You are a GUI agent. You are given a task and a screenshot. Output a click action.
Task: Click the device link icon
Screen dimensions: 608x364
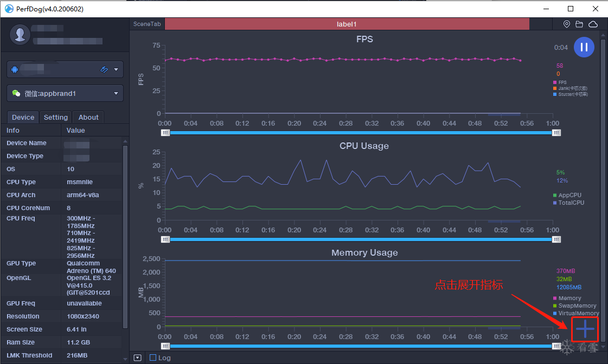104,69
